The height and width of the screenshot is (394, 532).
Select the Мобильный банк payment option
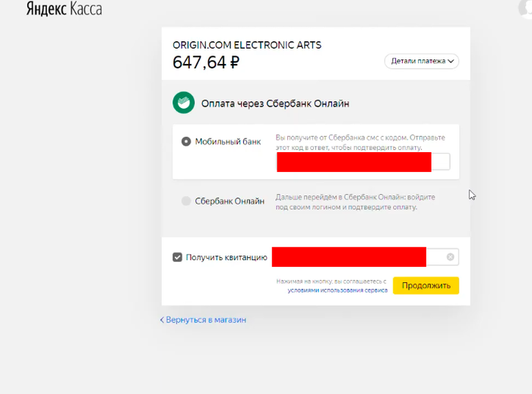click(186, 141)
